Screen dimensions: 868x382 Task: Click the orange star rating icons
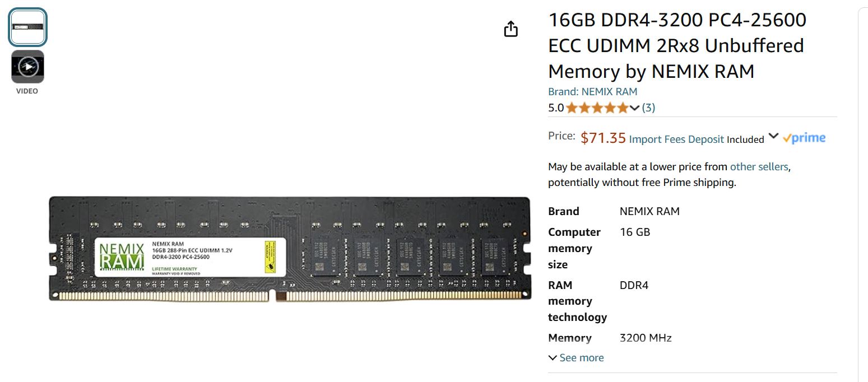coord(597,108)
